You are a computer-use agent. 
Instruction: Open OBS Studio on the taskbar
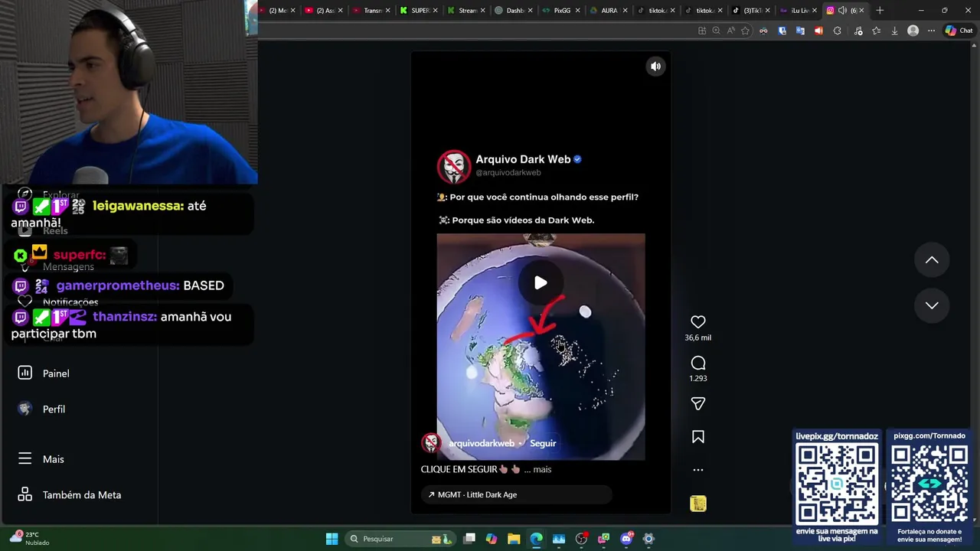(x=581, y=539)
